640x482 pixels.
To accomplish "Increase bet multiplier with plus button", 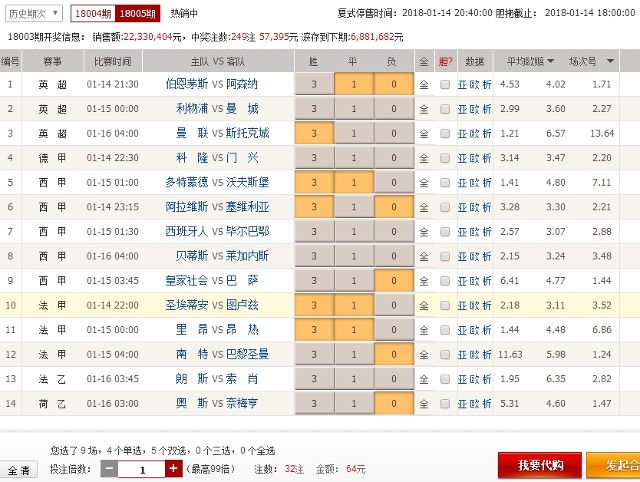I will (x=173, y=469).
